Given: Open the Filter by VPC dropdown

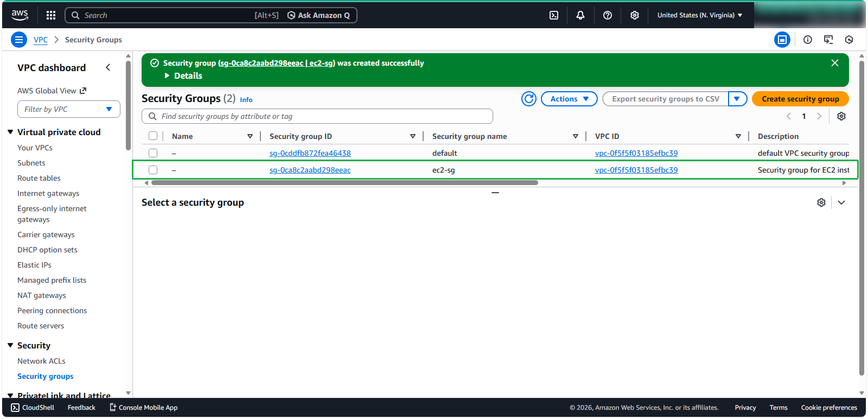Looking at the screenshot, I should coord(69,109).
